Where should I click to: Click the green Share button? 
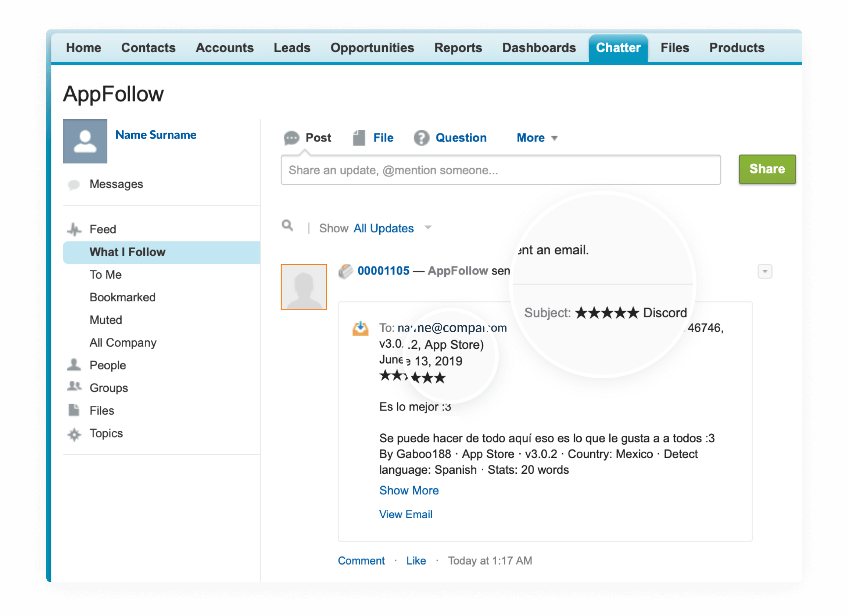click(767, 169)
